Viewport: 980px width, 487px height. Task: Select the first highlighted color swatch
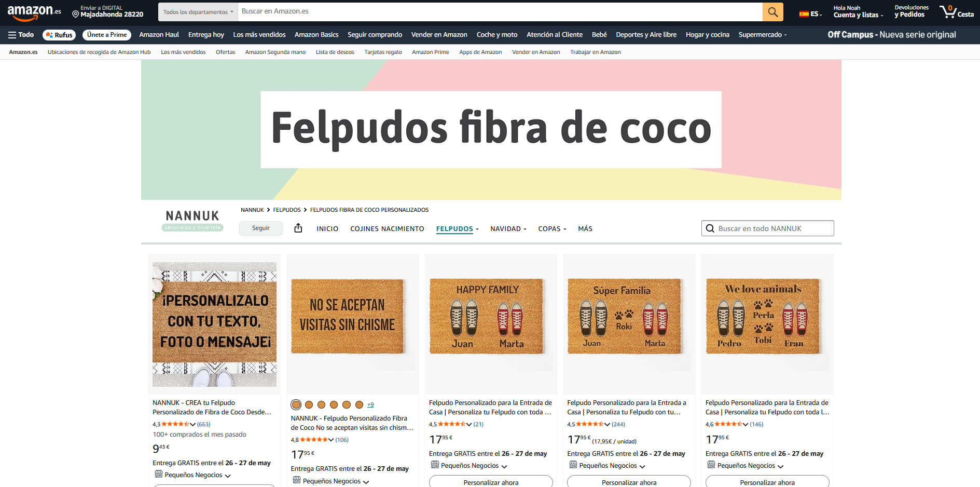click(296, 404)
